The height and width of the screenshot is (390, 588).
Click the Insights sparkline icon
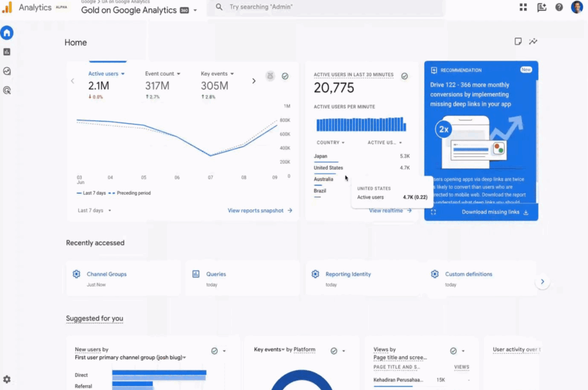533,41
